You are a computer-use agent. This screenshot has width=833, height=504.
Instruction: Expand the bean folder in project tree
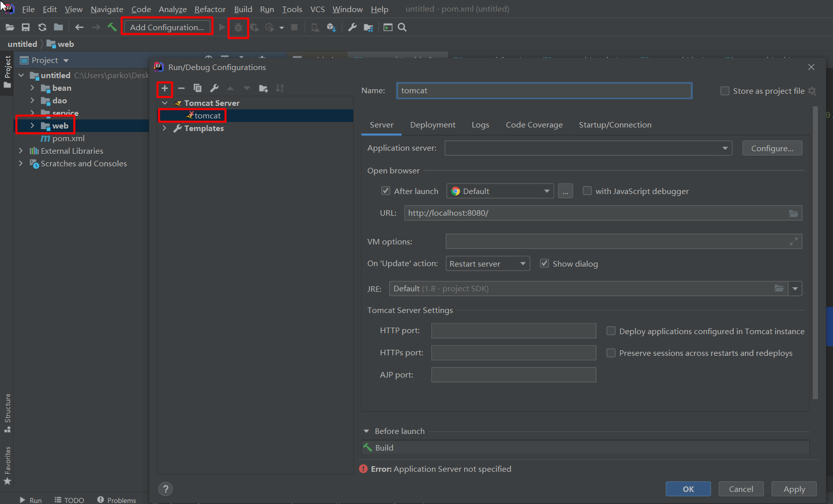32,88
